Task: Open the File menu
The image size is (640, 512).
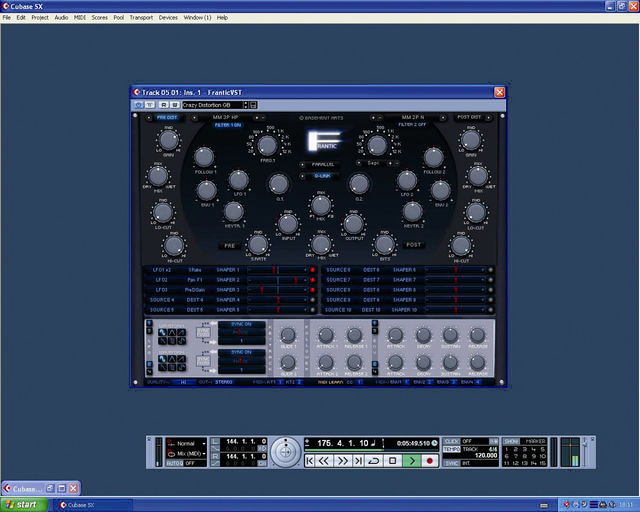Action: point(7,18)
